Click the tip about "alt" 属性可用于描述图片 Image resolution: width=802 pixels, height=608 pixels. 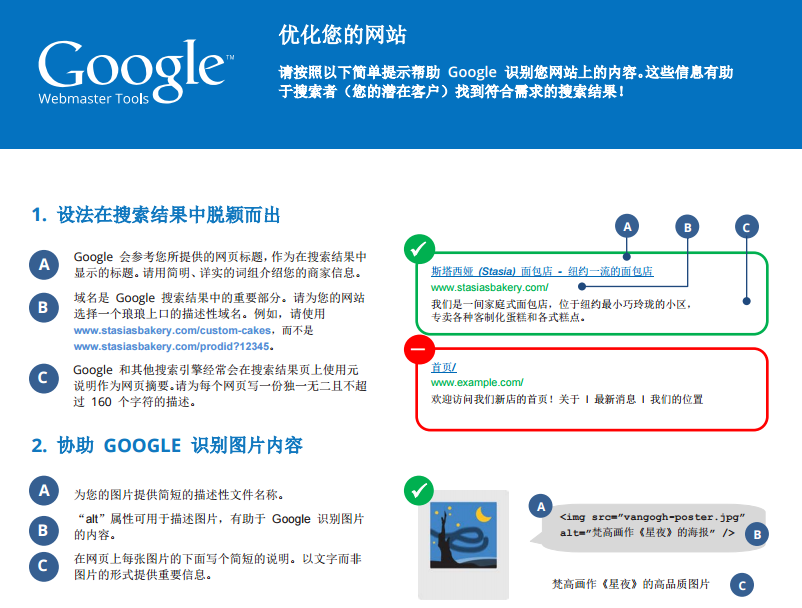[219, 527]
